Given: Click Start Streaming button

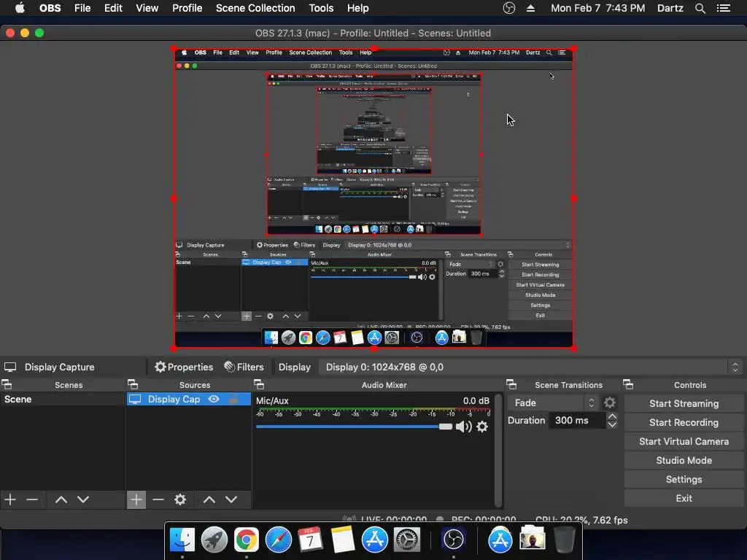Looking at the screenshot, I should pos(684,403).
